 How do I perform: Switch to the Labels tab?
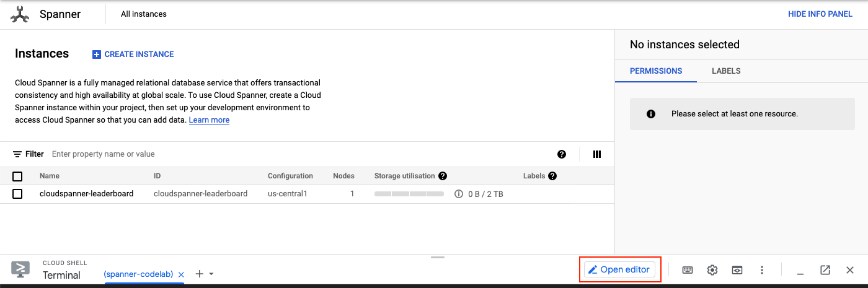pyautogui.click(x=726, y=71)
